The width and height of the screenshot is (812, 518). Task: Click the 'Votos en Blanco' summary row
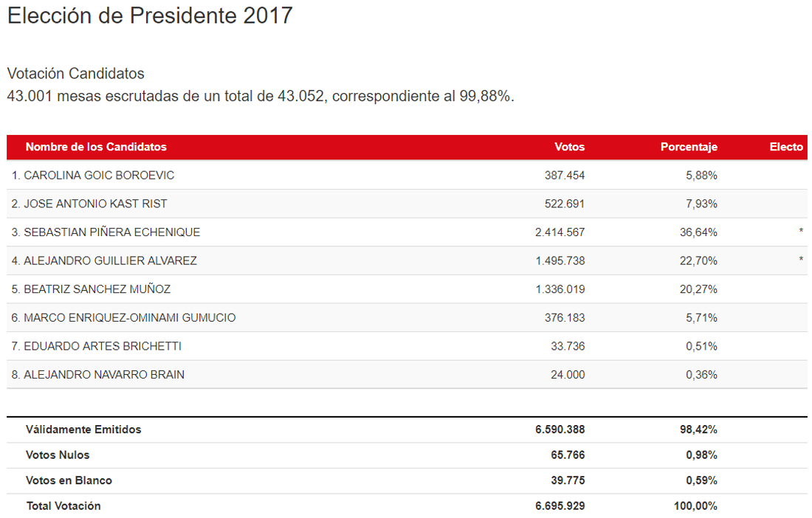pos(407,481)
